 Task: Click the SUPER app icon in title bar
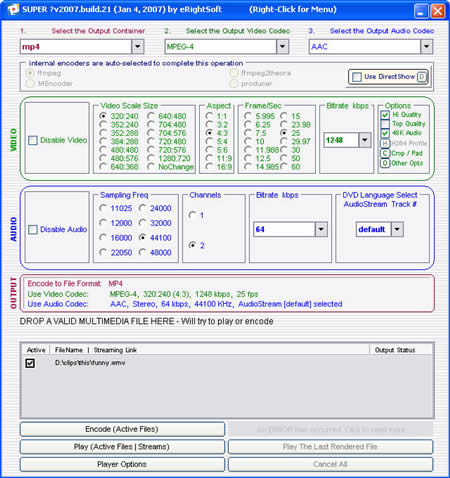pyautogui.click(x=13, y=9)
